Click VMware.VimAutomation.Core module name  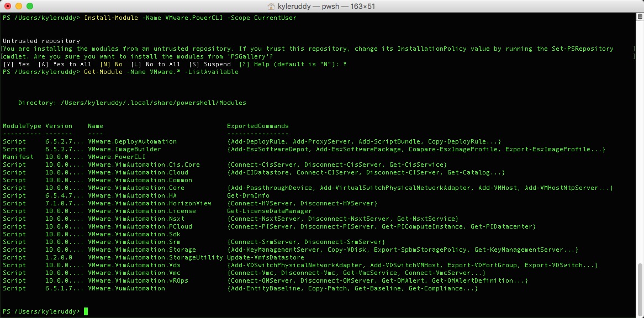pyautogui.click(x=136, y=188)
